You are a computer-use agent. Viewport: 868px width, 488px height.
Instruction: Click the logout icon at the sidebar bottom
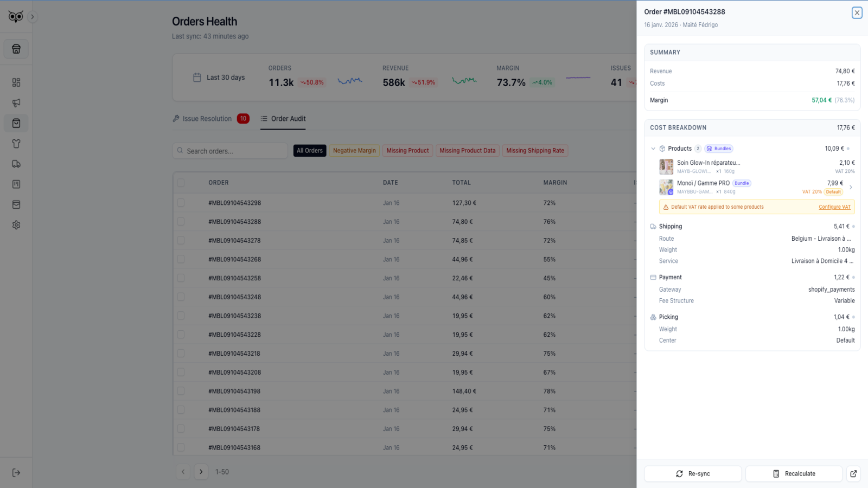click(16, 473)
